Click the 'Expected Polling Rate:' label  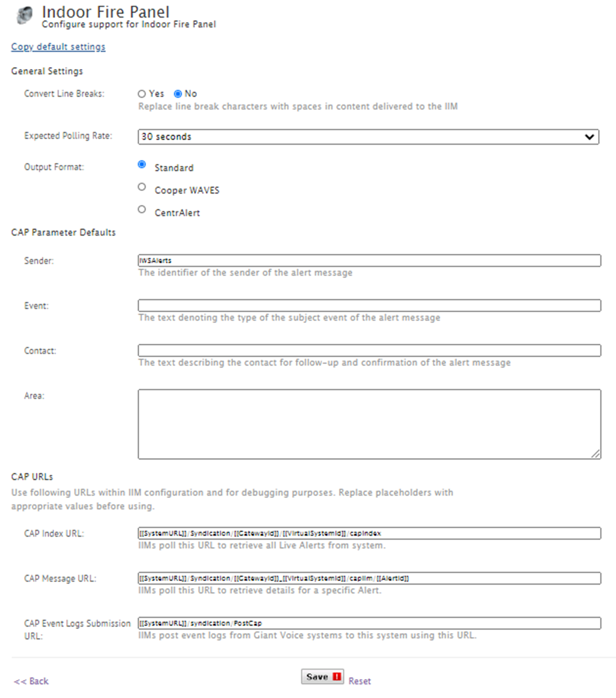click(x=68, y=136)
